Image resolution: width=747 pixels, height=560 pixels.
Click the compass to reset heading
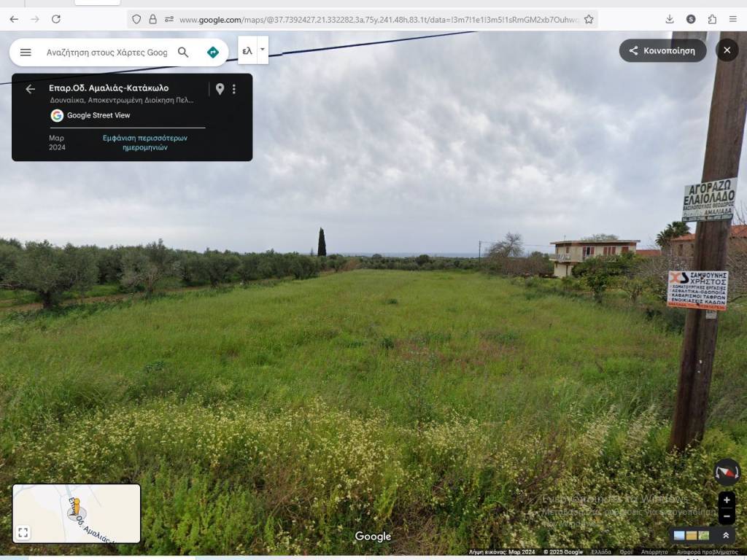tap(727, 472)
